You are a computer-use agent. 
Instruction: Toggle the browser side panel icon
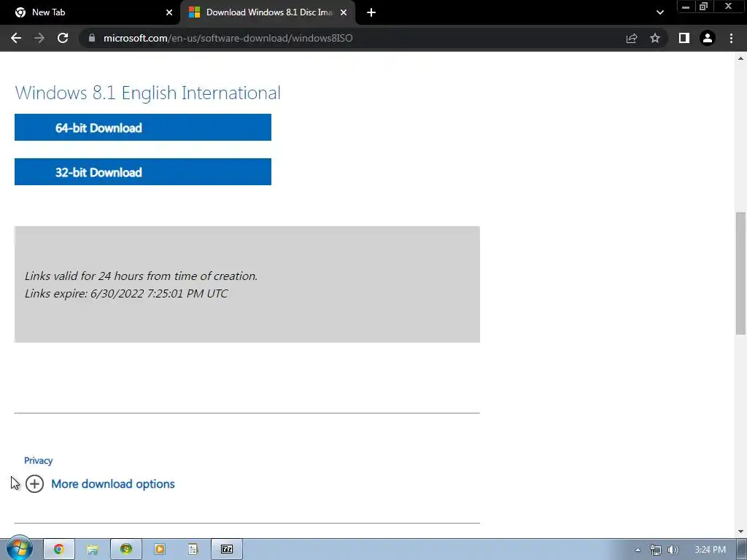684,38
